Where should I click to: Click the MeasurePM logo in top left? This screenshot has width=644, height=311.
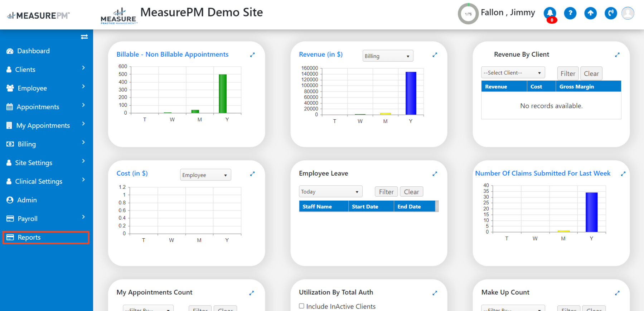point(38,15)
